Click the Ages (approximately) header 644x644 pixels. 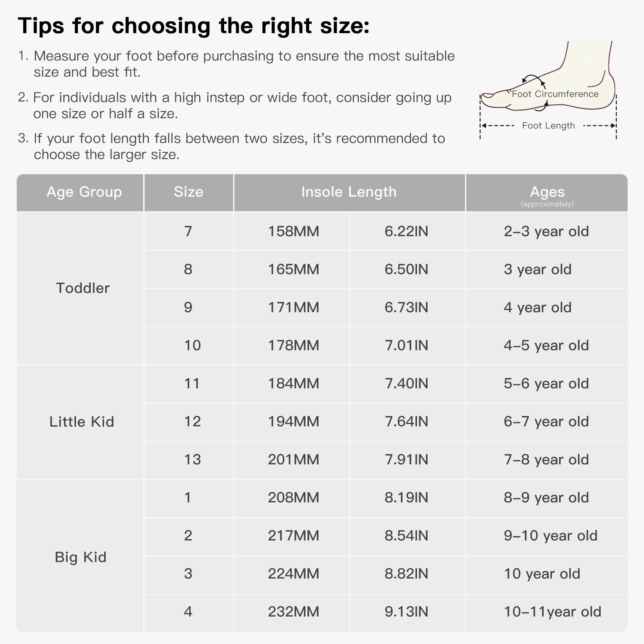pos(547,195)
